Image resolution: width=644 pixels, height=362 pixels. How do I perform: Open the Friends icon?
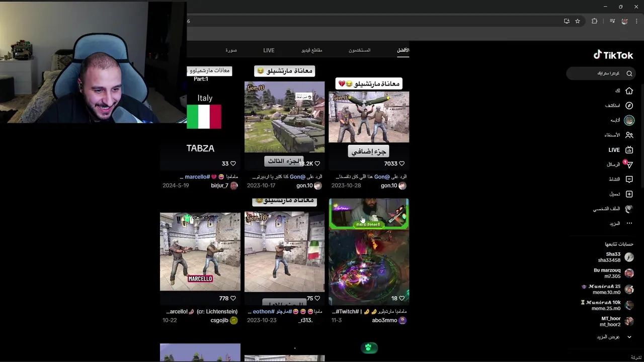click(629, 135)
